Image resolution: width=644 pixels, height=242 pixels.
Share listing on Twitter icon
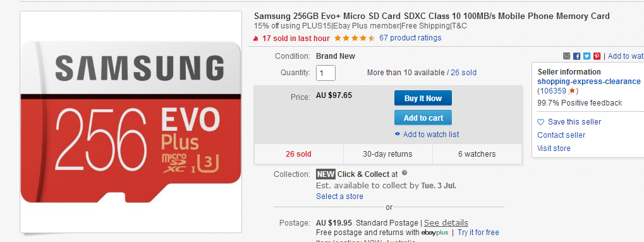pos(587,56)
